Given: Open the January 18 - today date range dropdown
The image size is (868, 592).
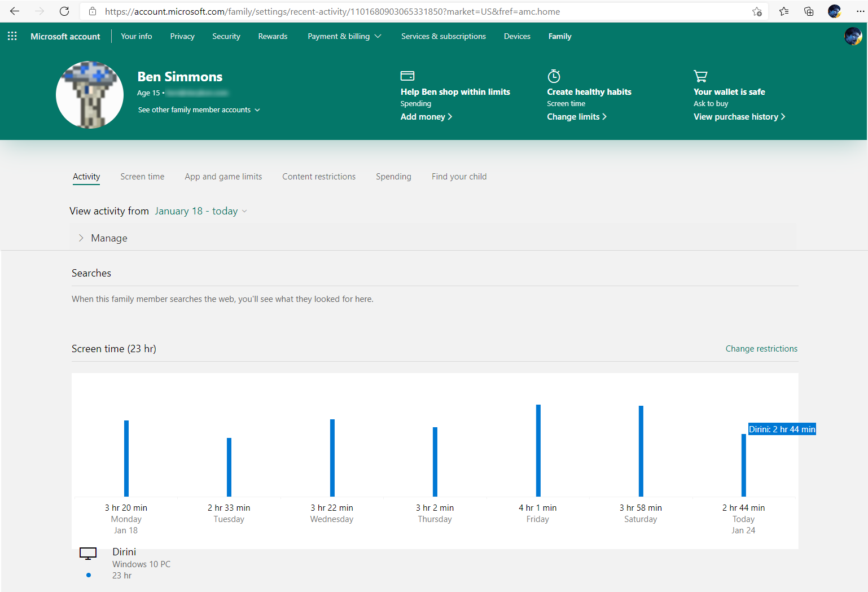Looking at the screenshot, I should coord(201,211).
